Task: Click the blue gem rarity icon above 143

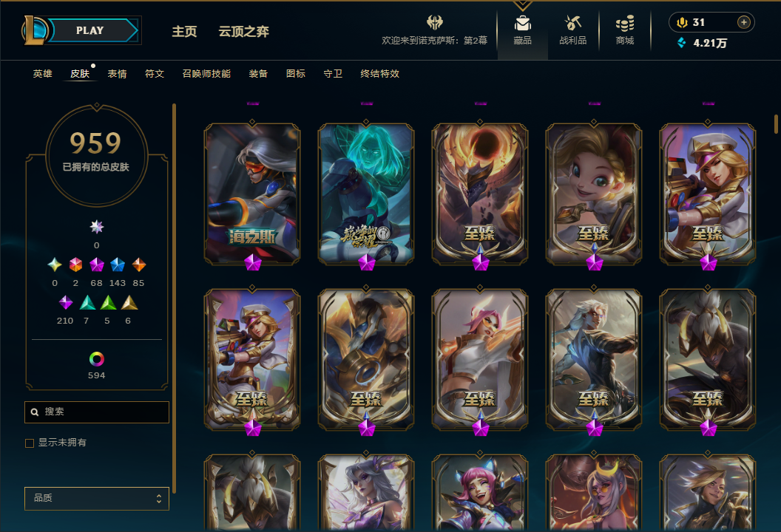Action: pyautogui.click(x=118, y=265)
